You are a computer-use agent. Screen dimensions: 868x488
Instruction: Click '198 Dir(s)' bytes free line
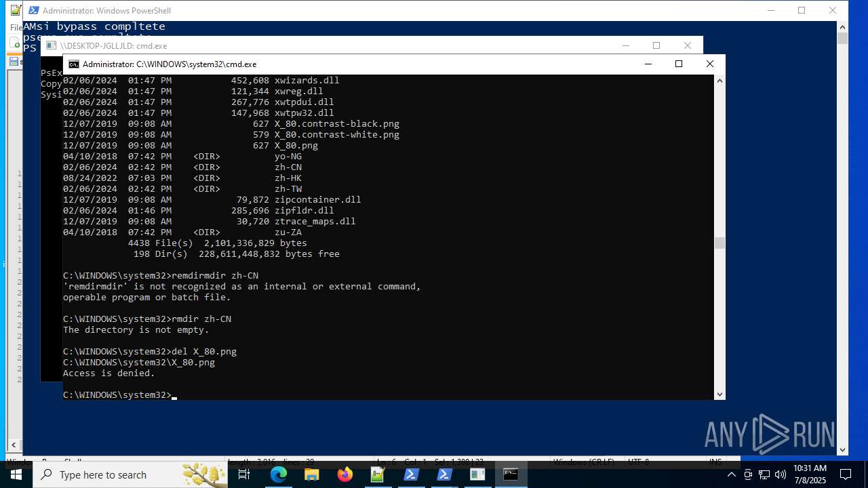pos(237,253)
